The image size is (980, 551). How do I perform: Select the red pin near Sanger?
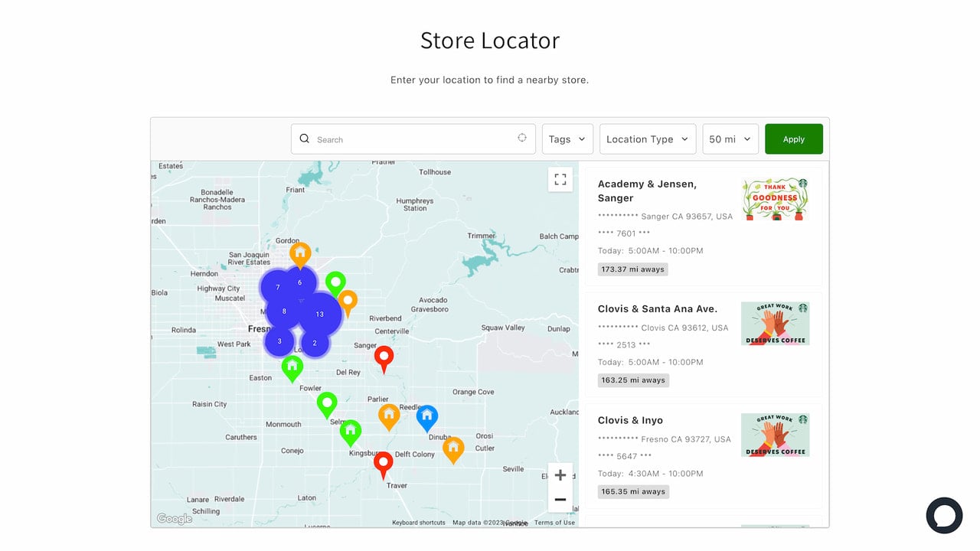[384, 357]
